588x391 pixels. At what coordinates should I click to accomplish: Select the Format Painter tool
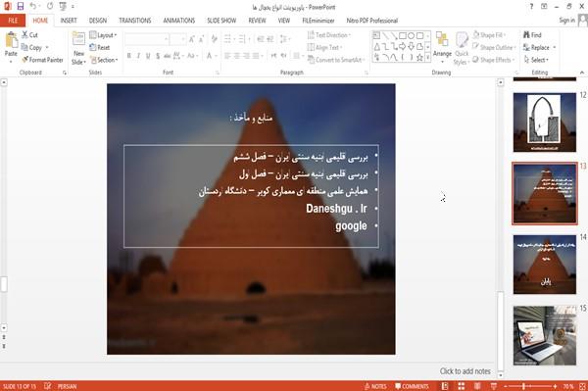pos(42,60)
